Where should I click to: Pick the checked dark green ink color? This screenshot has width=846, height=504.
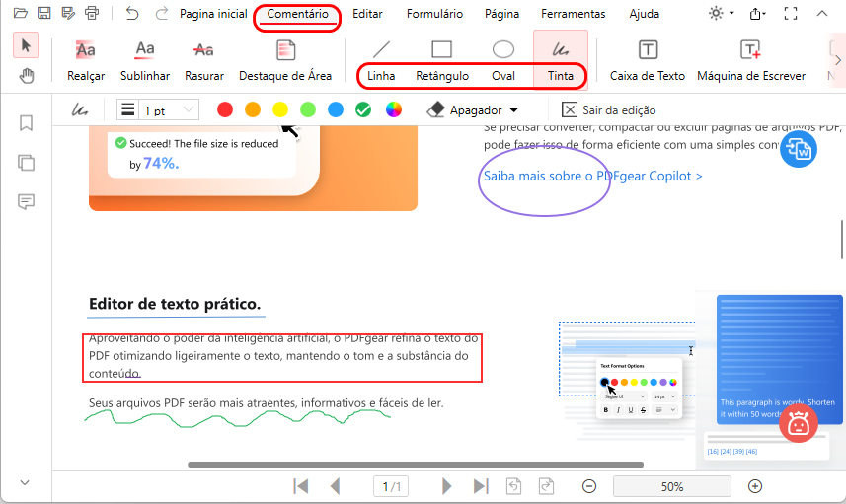(x=363, y=109)
